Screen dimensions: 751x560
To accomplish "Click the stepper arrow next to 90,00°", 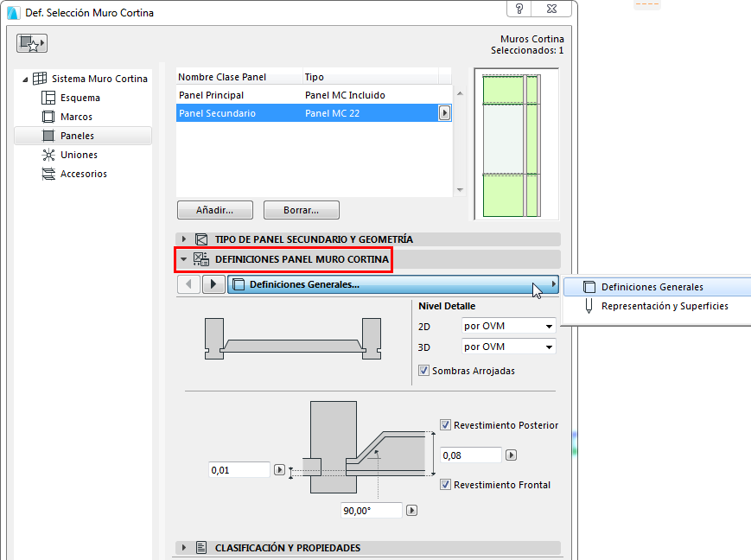I will [411, 510].
